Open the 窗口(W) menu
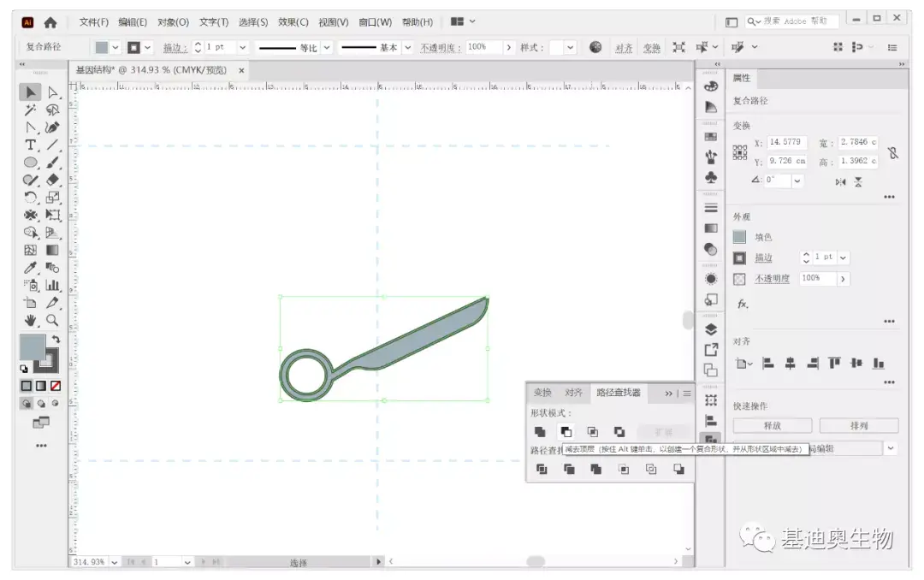The height and width of the screenshot is (580, 924). [x=375, y=21]
